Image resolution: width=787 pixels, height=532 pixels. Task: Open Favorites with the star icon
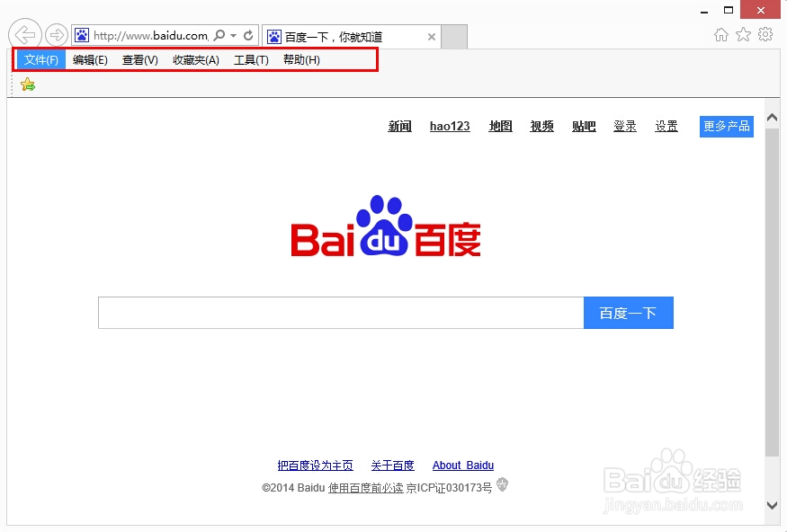743,34
